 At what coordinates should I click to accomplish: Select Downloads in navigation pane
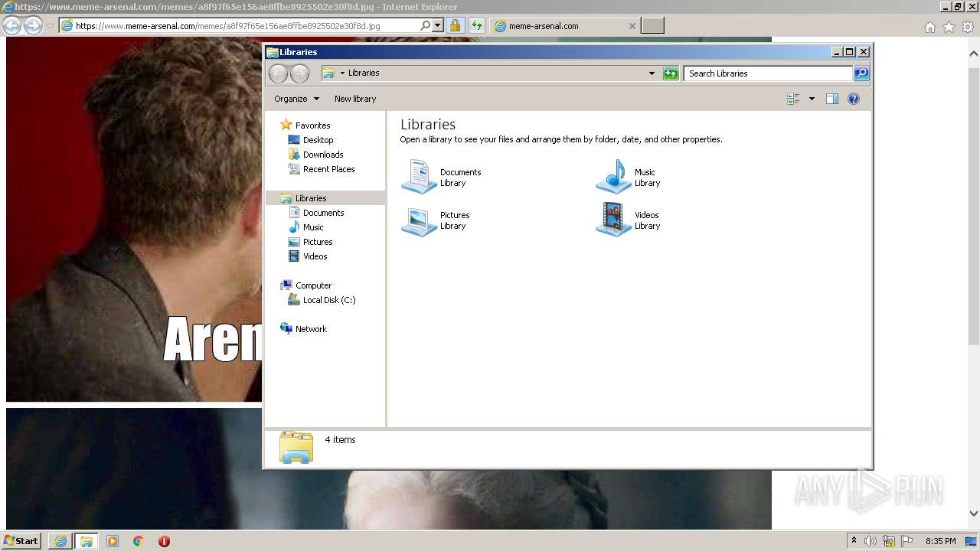click(x=323, y=155)
